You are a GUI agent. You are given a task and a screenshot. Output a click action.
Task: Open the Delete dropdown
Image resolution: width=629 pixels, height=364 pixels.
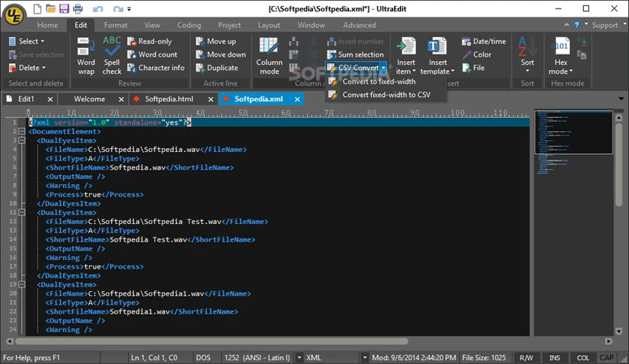(27, 68)
